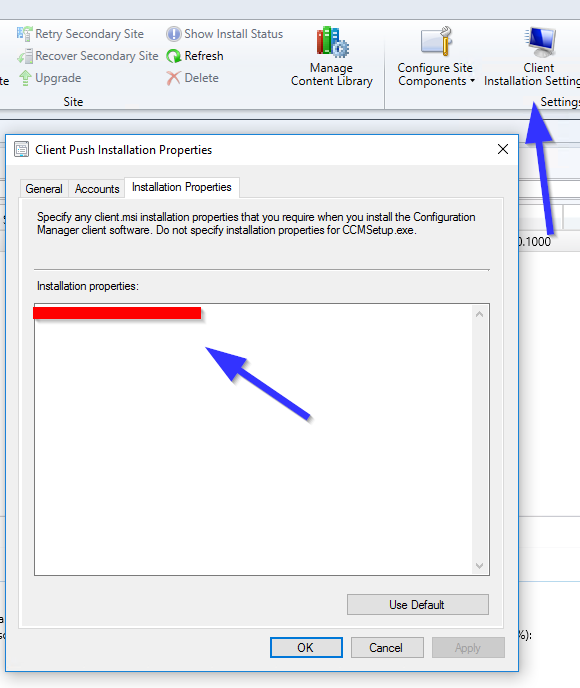Click the red Delete X icon
Viewport: 580px width, 688px height.
pyautogui.click(x=173, y=78)
